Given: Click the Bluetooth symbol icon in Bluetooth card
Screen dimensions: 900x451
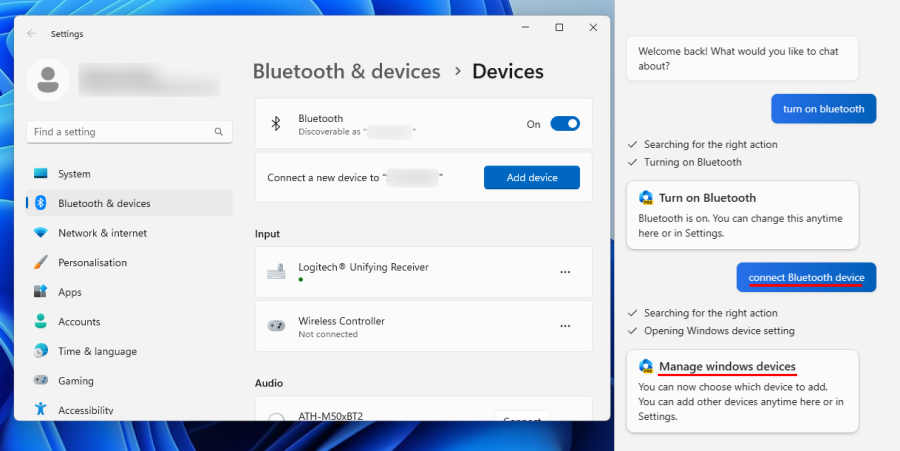Looking at the screenshot, I should click(277, 124).
